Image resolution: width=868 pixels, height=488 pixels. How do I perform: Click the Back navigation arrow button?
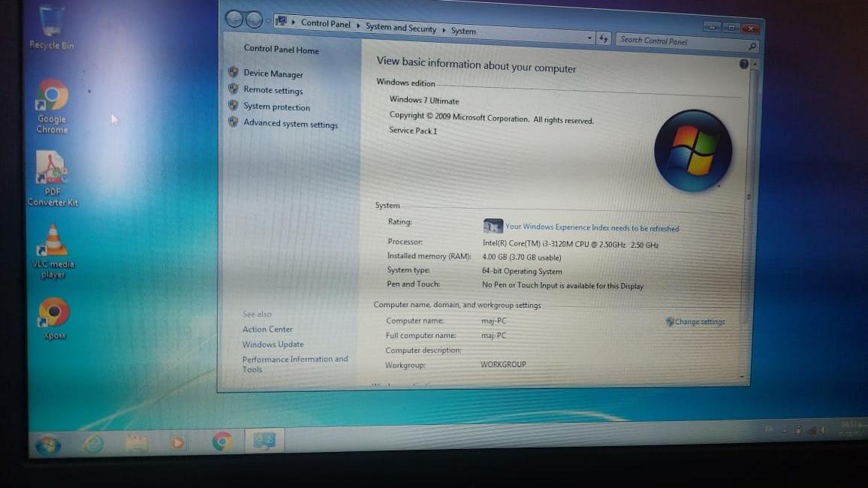click(234, 20)
